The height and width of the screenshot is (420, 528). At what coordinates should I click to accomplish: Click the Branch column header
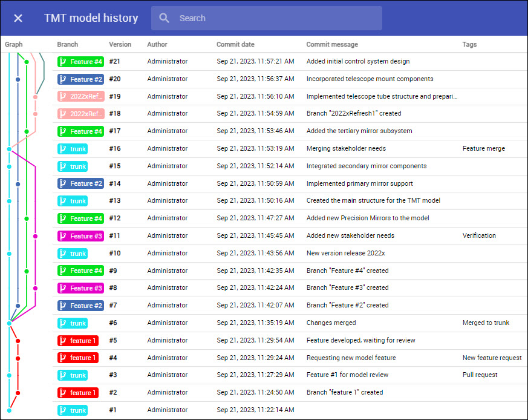(67, 44)
